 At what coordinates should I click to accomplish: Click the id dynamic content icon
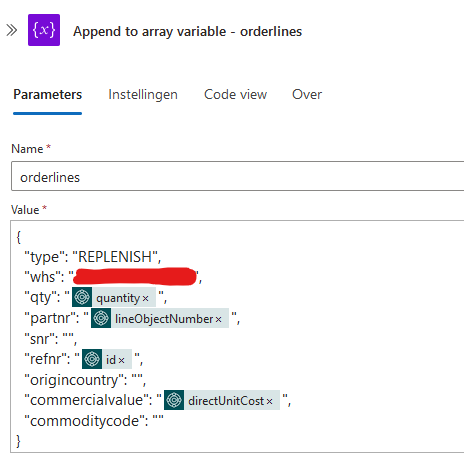point(92,359)
